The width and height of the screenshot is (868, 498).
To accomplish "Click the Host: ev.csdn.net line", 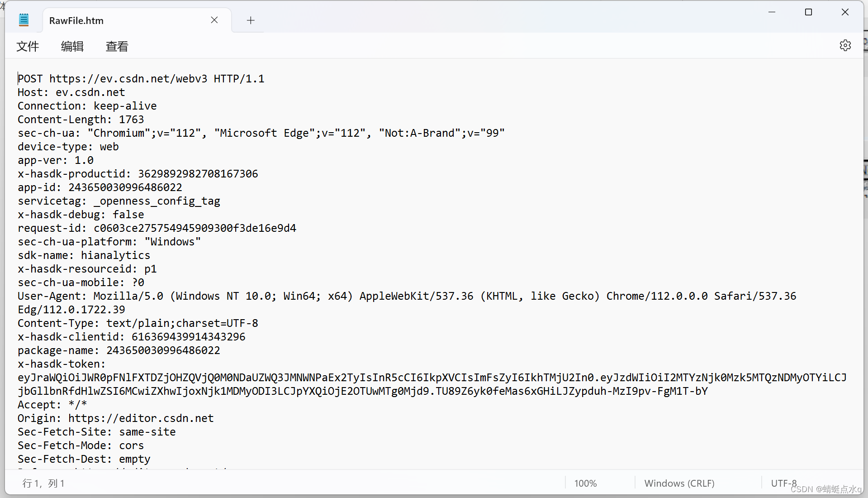I will [x=71, y=92].
